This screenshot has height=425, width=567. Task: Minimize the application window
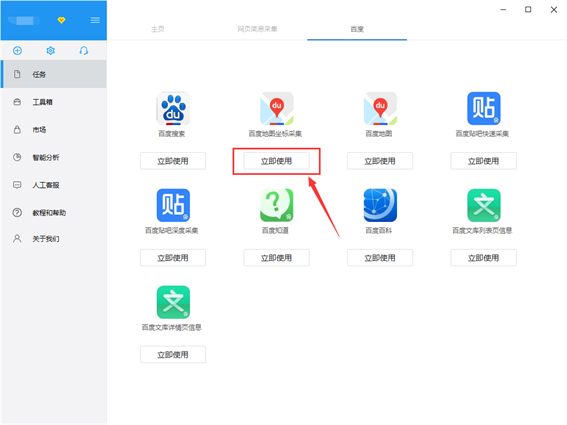point(503,10)
